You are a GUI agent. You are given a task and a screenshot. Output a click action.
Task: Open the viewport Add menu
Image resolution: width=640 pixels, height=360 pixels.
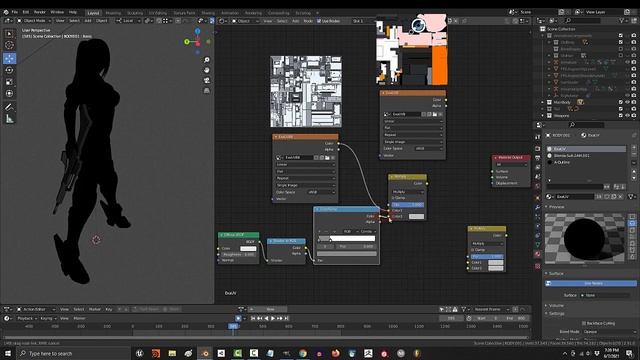(x=88, y=21)
